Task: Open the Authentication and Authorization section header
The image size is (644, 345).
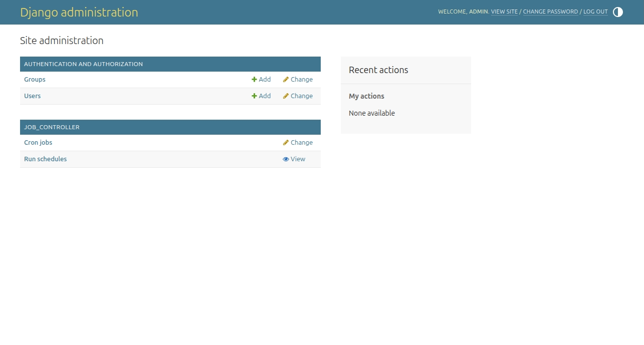Action: click(83, 64)
